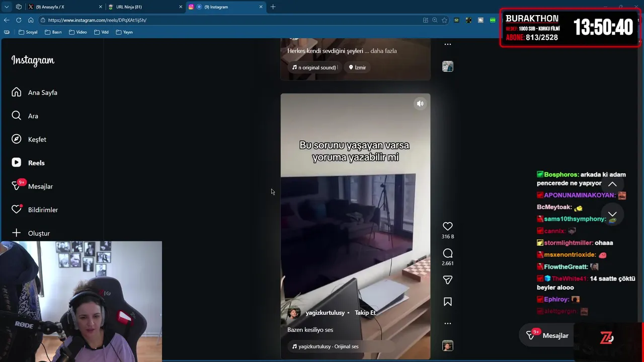
Task: Go back with browser back arrow
Action: [x=7, y=20]
